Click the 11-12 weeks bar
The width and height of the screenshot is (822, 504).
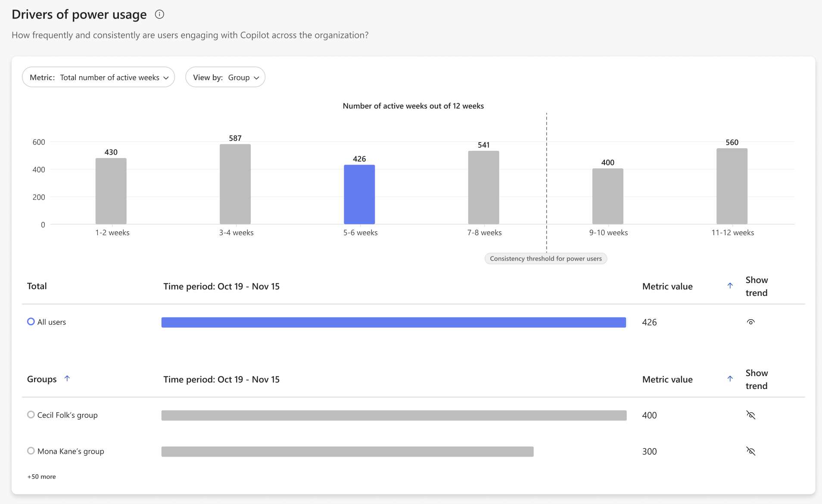tap(732, 186)
